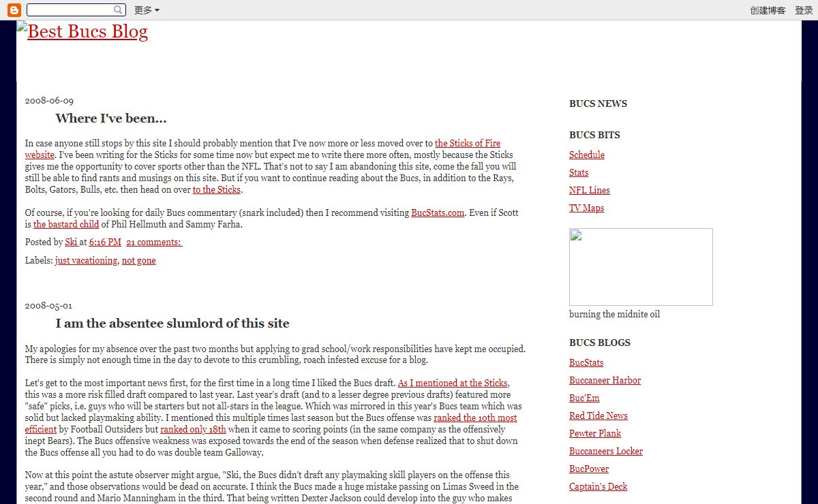The image size is (818, 504).
Task: Follow 'As I mentioned at the Sticks' link
Action: pyautogui.click(x=453, y=383)
